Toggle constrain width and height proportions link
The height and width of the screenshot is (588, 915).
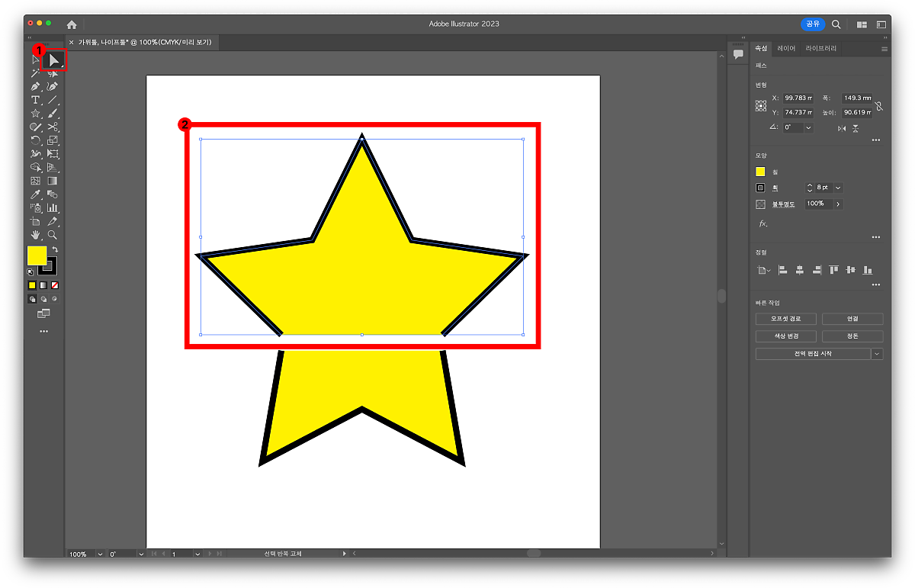[x=879, y=106]
